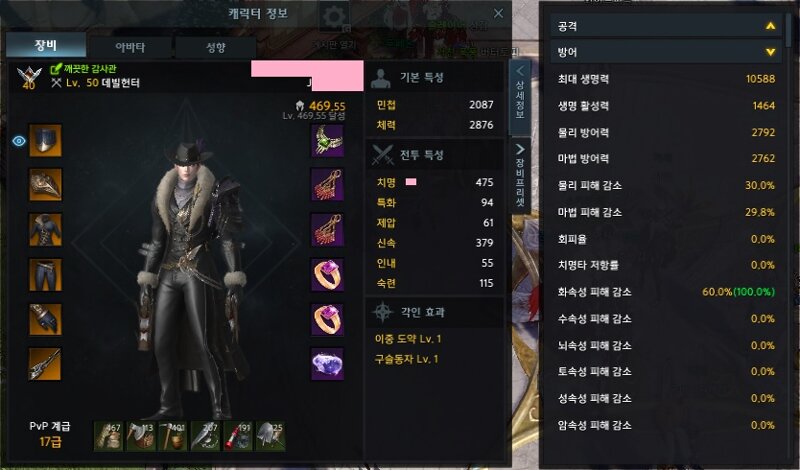Open the 장비프리셋 side button
The image size is (800, 470).
point(520,176)
